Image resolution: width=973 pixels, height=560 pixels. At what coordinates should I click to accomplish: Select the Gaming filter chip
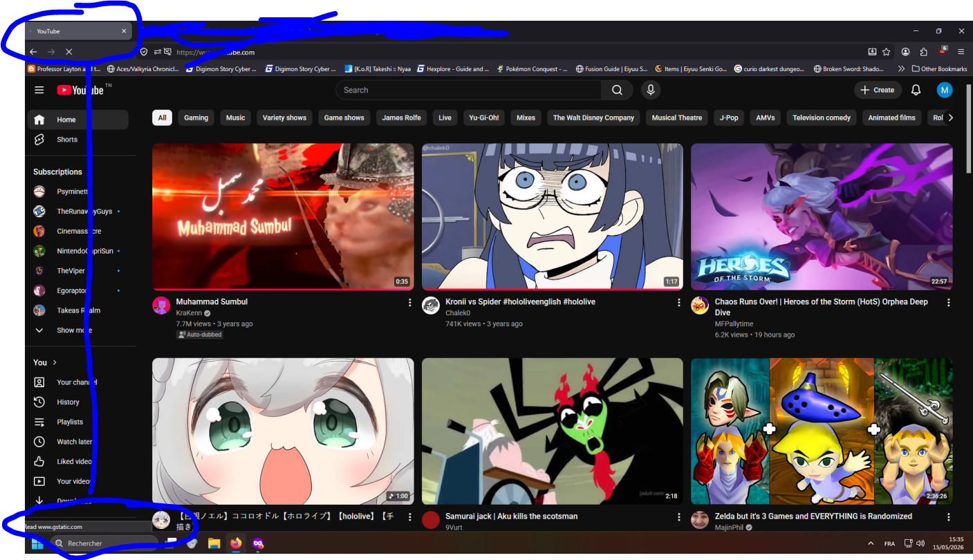coord(196,118)
